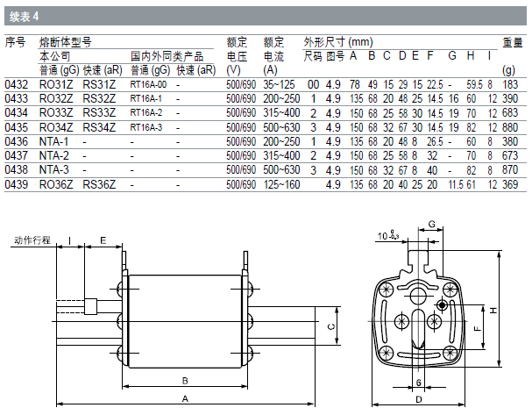
Task: Click row number 0439
Action: click(17, 184)
